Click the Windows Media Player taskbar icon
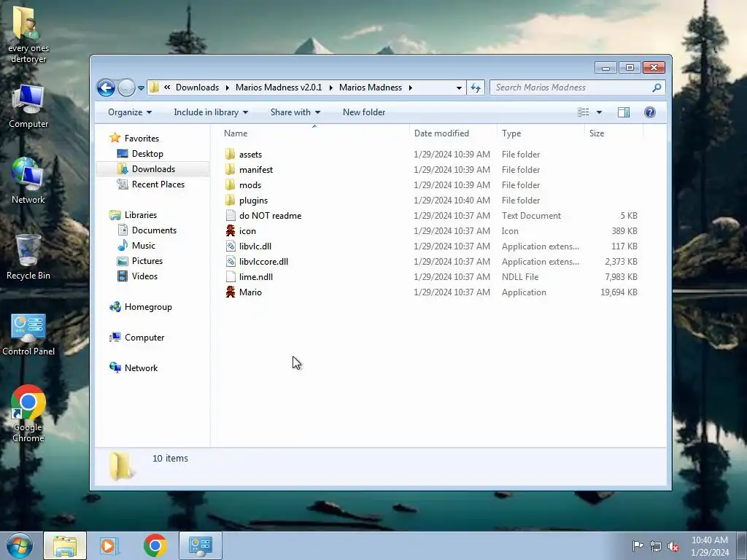Image resolution: width=747 pixels, height=560 pixels. [x=109, y=545]
